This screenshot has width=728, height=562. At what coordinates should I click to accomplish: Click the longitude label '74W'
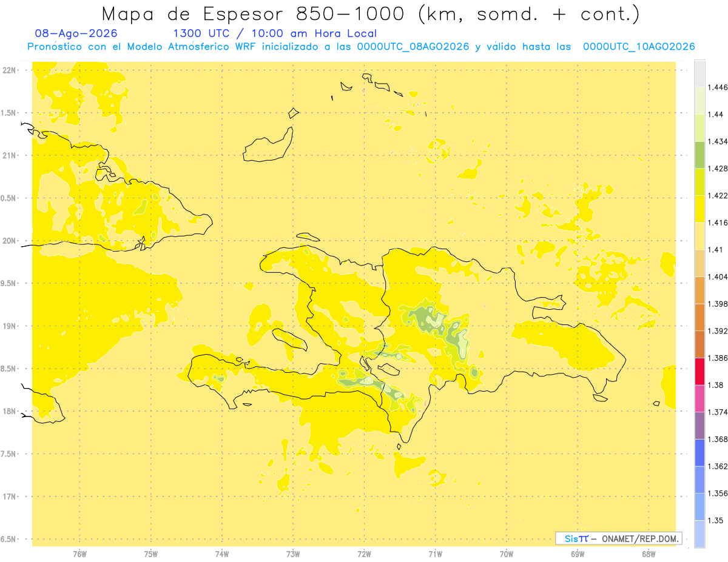pos(222,554)
